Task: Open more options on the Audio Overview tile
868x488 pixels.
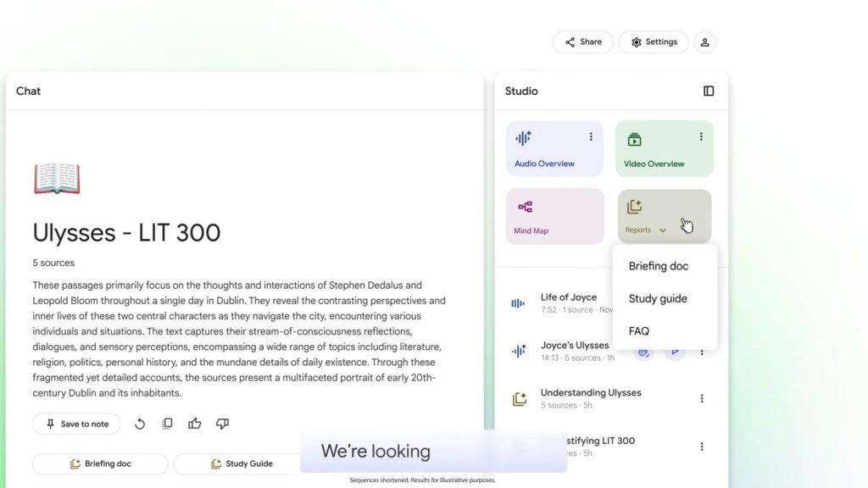Action: [591, 136]
